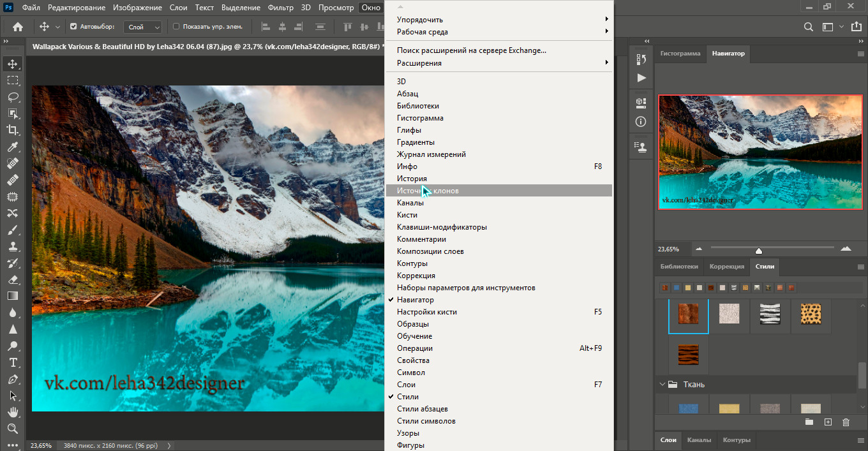The height and width of the screenshot is (451, 868).
Task: Collapse the Ткань styles folder
Action: pyautogui.click(x=661, y=385)
